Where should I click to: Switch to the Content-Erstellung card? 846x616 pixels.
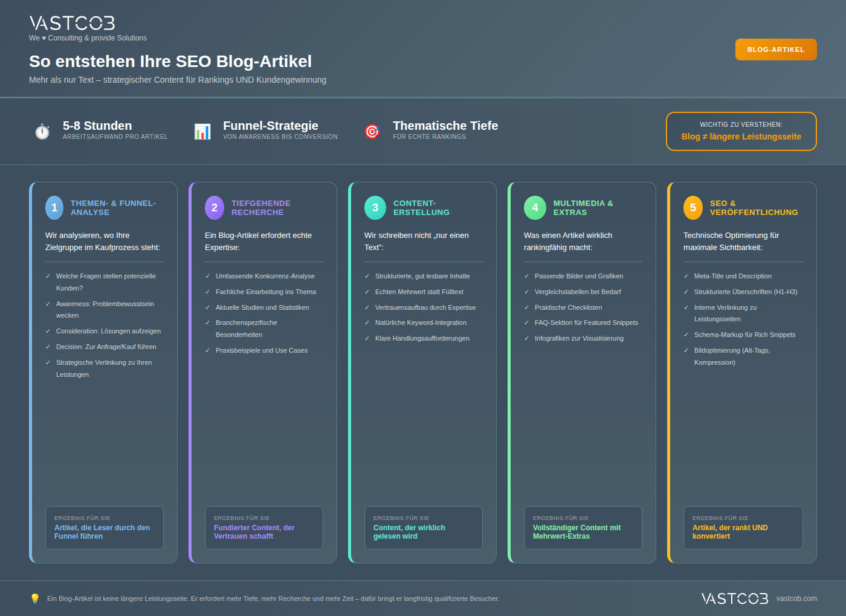pos(422,373)
